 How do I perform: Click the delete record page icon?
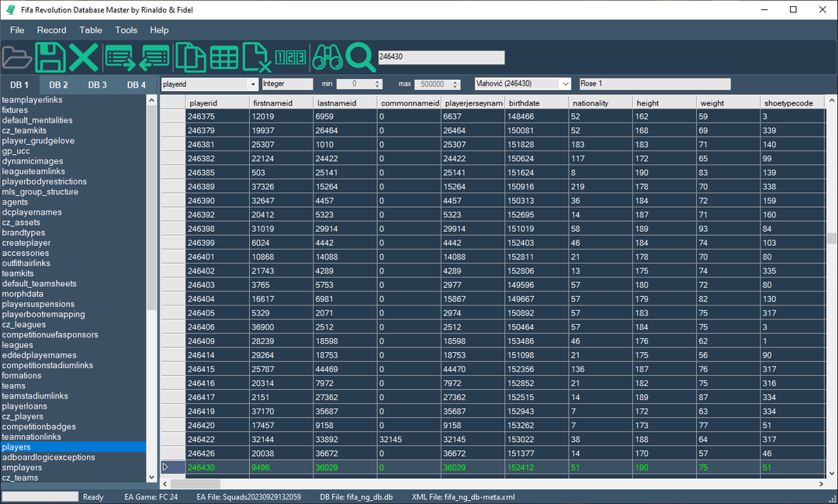click(257, 57)
